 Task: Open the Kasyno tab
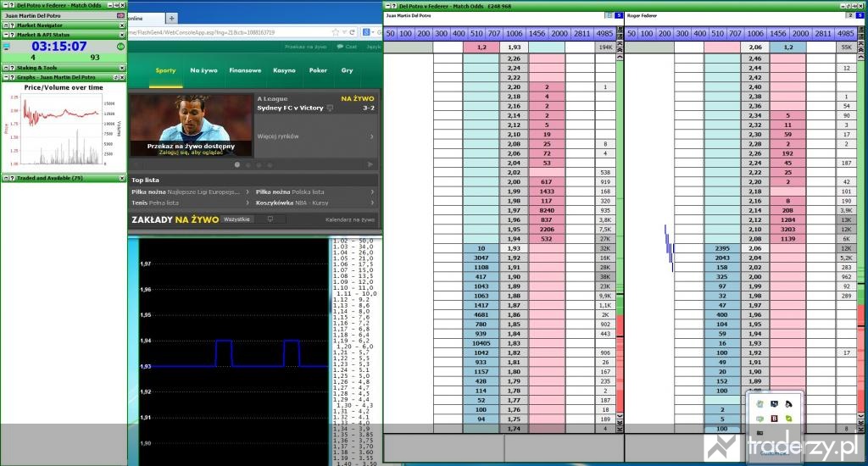tap(284, 70)
